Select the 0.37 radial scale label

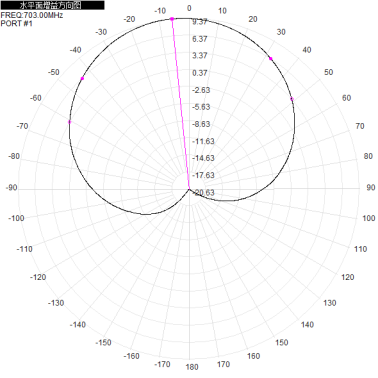click(x=199, y=73)
